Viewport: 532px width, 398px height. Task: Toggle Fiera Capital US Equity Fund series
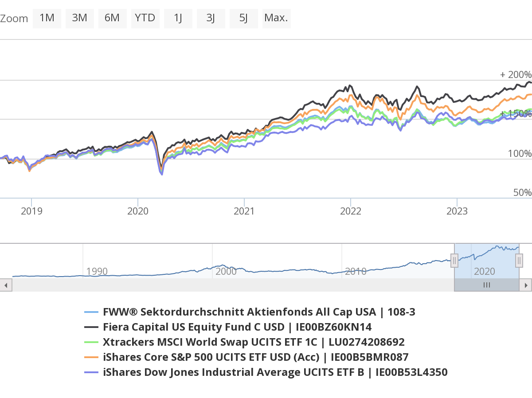point(228,327)
